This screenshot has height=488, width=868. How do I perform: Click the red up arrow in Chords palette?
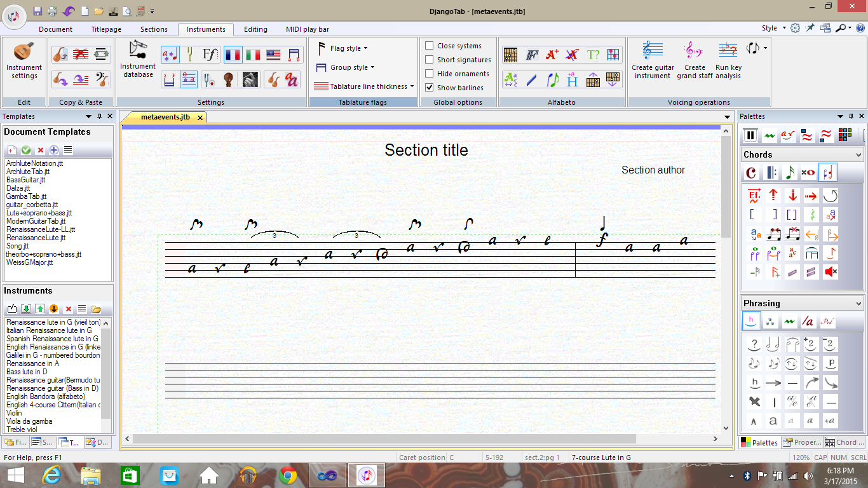773,196
